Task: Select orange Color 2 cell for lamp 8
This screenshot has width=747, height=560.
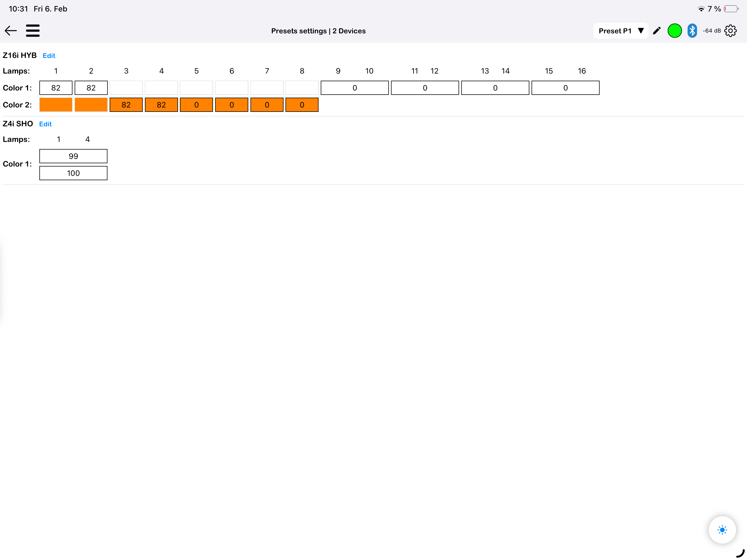Action: tap(302, 105)
